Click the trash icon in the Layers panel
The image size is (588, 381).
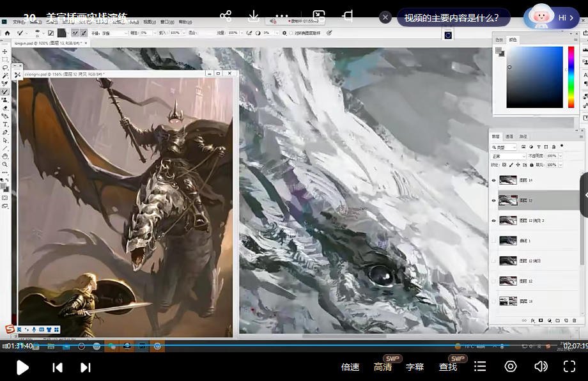[x=574, y=320]
